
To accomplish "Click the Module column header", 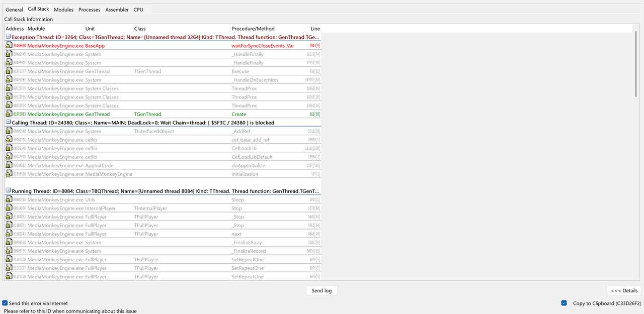I will [x=55, y=29].
